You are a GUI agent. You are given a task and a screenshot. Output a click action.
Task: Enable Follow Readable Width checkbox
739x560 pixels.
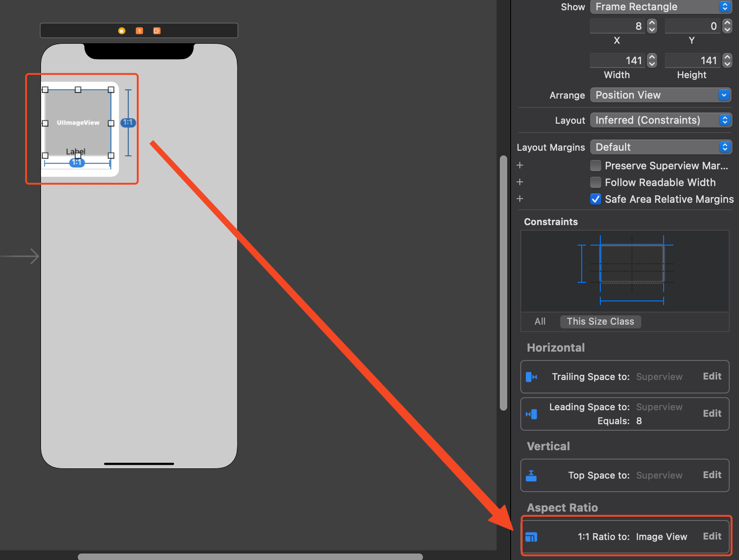click(x=595, y=182)
